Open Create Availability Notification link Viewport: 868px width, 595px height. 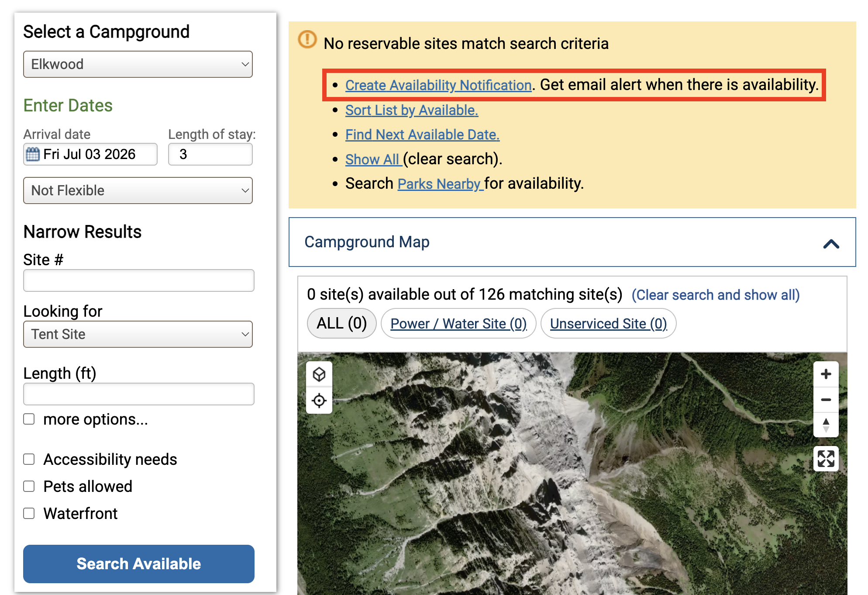(x=438, y=85)
